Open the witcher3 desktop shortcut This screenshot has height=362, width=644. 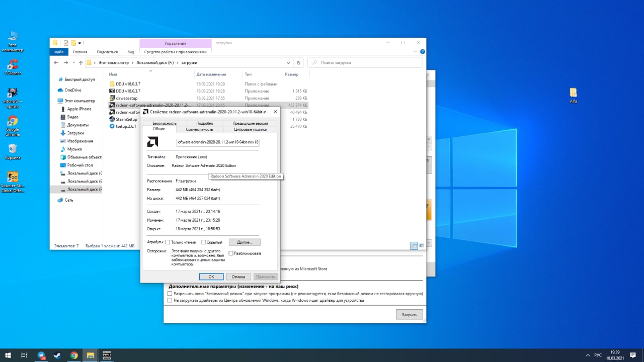(x=13, y=98)
